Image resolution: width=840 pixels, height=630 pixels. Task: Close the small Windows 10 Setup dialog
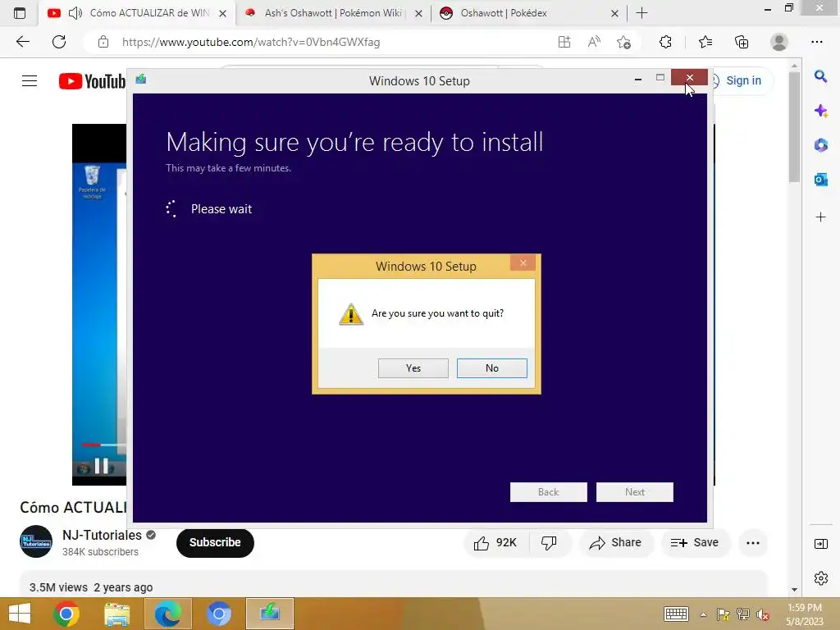pos(523,262)
